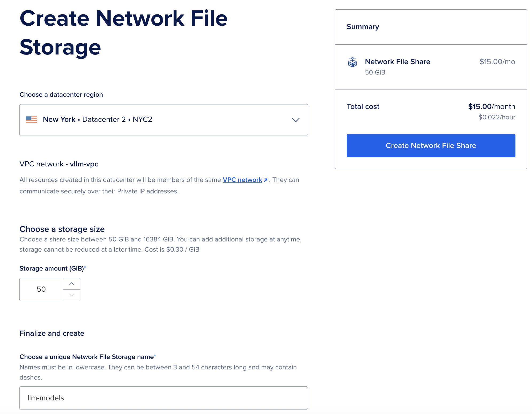
Task: Increase storage amount with up arrow
Action: click(x=72, y=284)
